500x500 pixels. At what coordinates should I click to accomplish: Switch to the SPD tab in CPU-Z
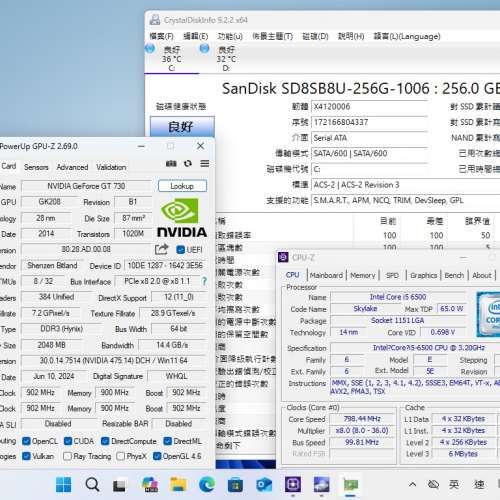click(392, 275)
